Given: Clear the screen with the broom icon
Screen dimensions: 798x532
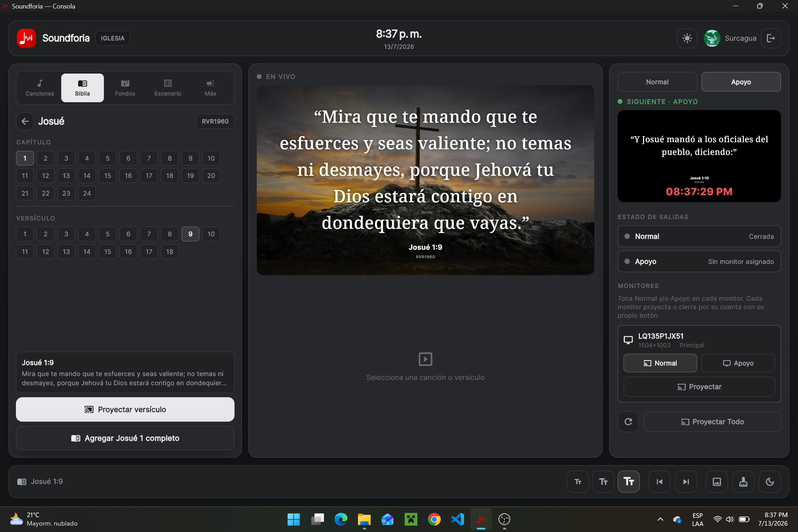Looking at the screenshot, I should click(x=743, y=482).
